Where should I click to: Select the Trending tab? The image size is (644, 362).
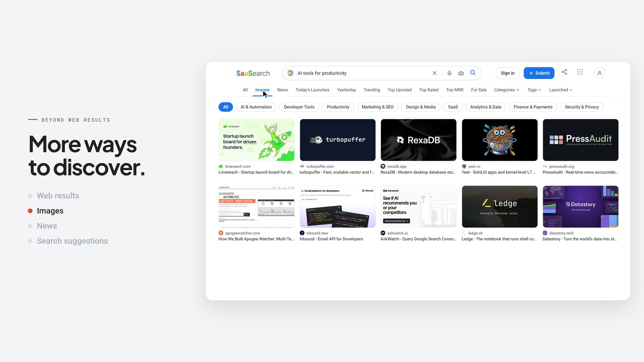click(372, 90)
